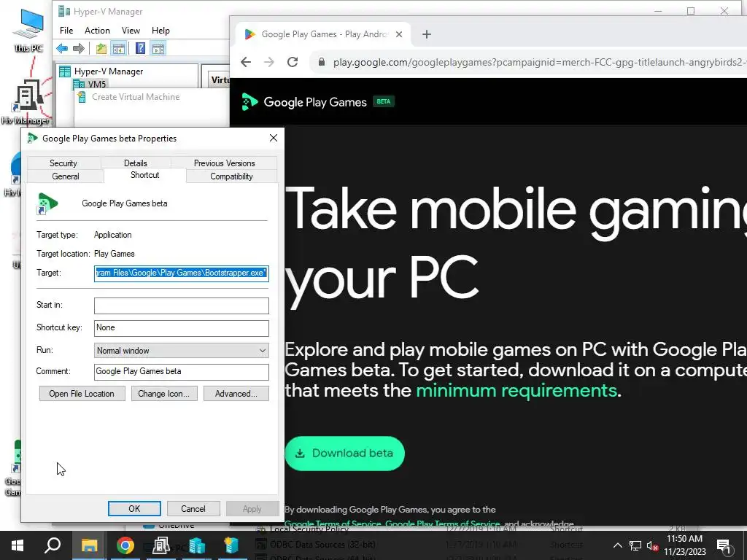Switch to the General tab
747x560 pixels.
65,176
